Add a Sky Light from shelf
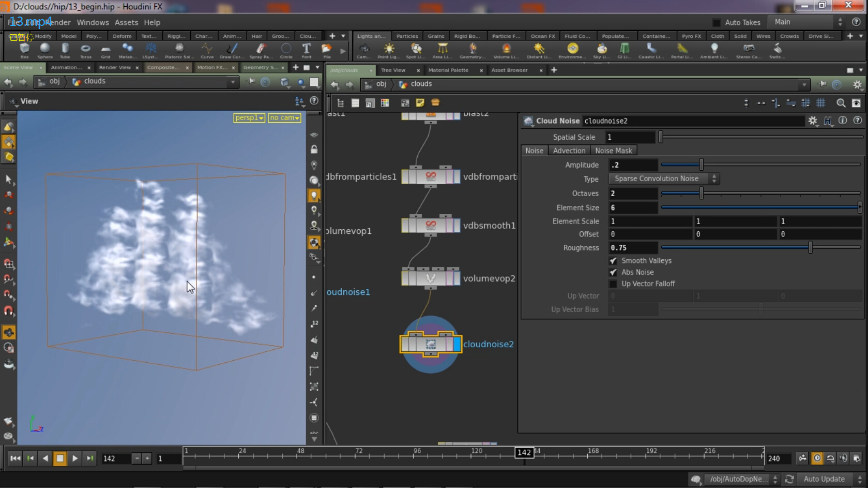 [x=601, y=50]
